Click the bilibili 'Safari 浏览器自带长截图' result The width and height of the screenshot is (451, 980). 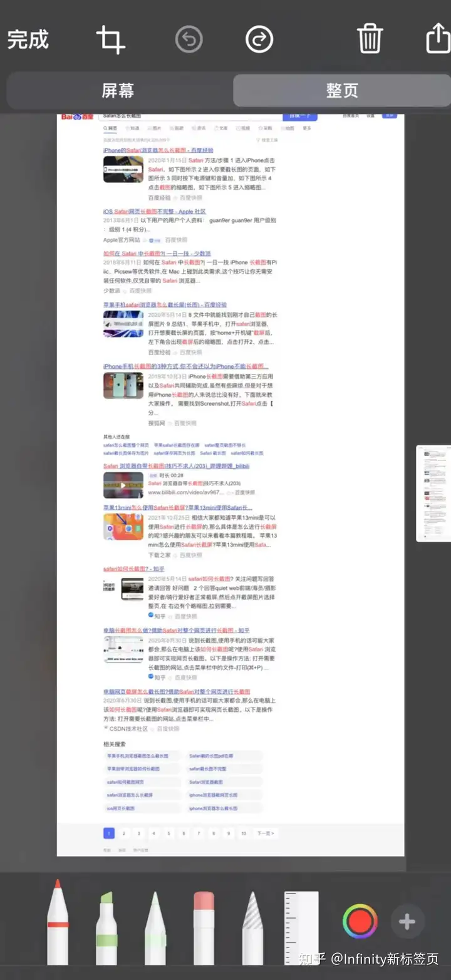click(177, 467)
